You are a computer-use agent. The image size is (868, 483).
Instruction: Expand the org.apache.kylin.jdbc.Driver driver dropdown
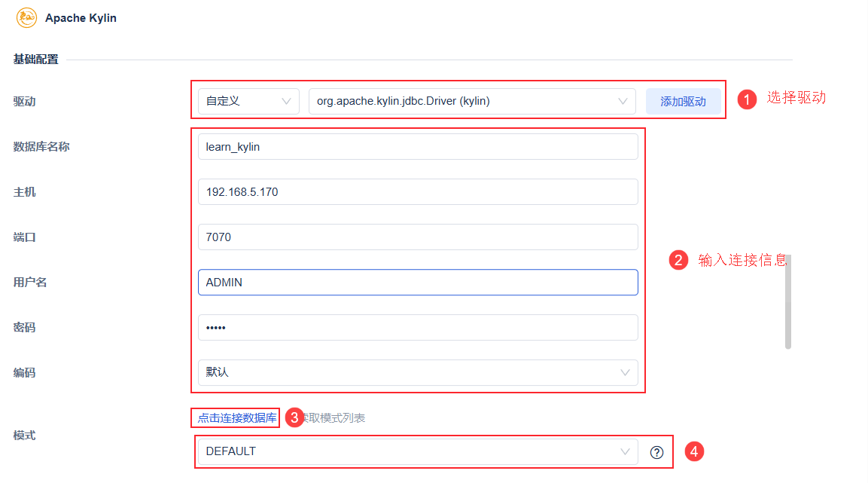tap(472, 102)
